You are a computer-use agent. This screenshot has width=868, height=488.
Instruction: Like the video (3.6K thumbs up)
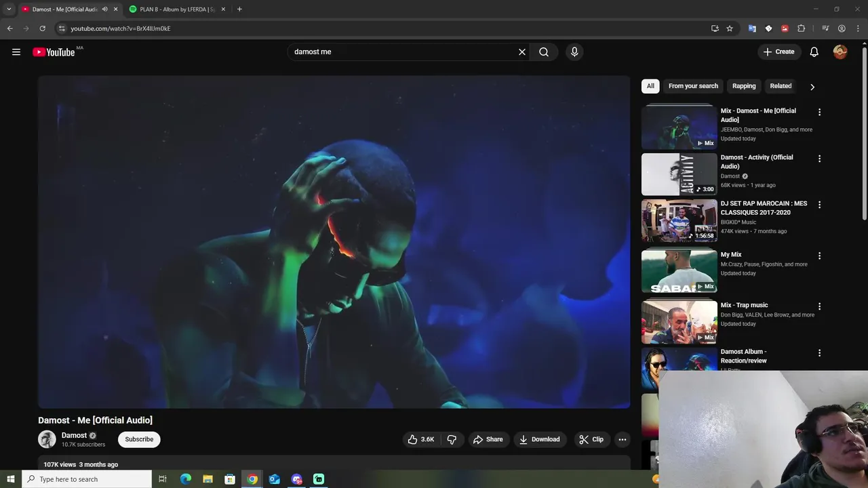click(420, 439)
